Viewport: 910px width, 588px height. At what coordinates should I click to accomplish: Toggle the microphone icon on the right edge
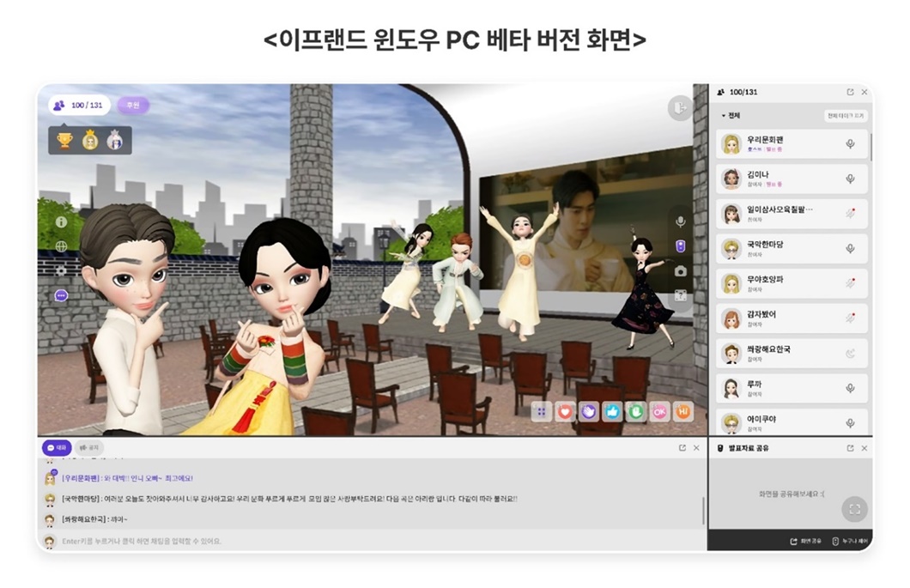click(x=679, y=220)
